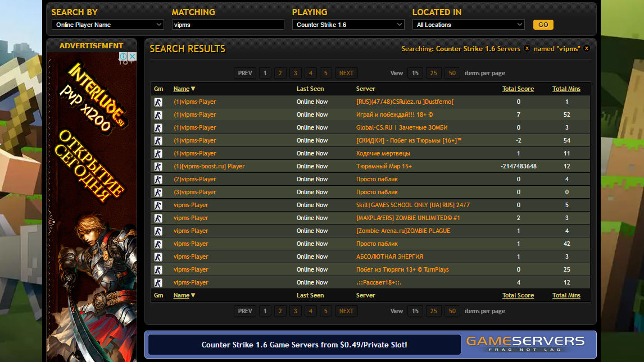Click top NEXT page button
Viewport: 644px width, 362px height.
point(346,73)
